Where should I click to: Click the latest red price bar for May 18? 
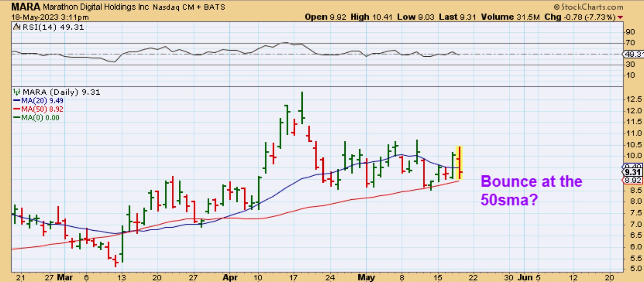pyautogui.click(x=460, y=163)
